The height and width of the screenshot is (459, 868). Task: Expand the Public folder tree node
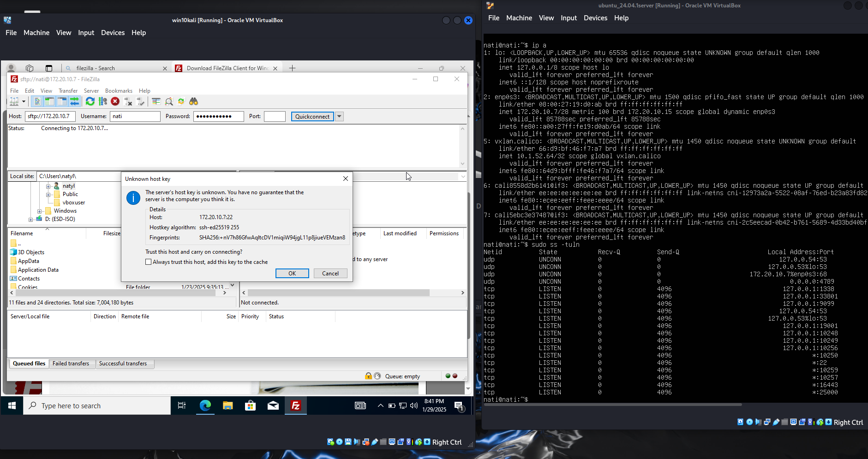tap(48, 195)
